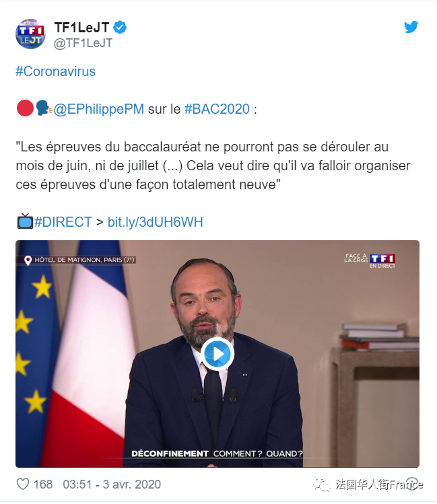The image size is (437, 504).
Task: Click the speaking head emoji
Action: coord(44,108)
